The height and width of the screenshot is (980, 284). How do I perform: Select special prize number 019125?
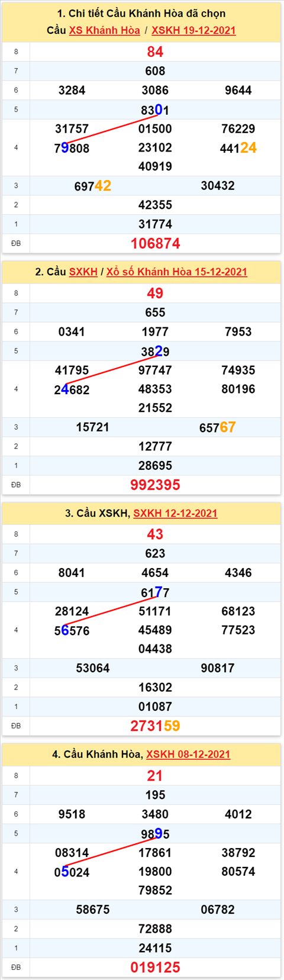(155, 967)
